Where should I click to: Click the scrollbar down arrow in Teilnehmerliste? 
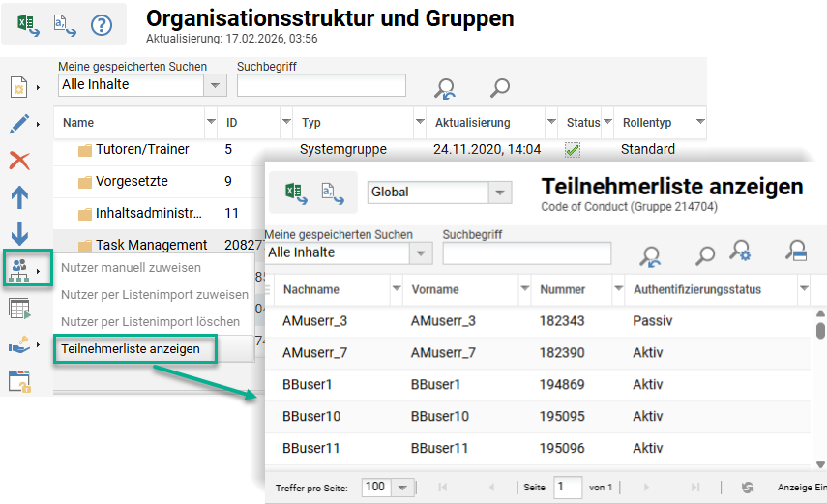click(820, 464)
